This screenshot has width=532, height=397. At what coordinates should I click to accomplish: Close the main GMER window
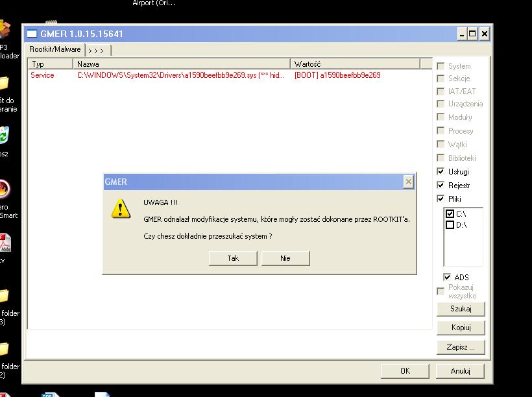tap(485, 34)
